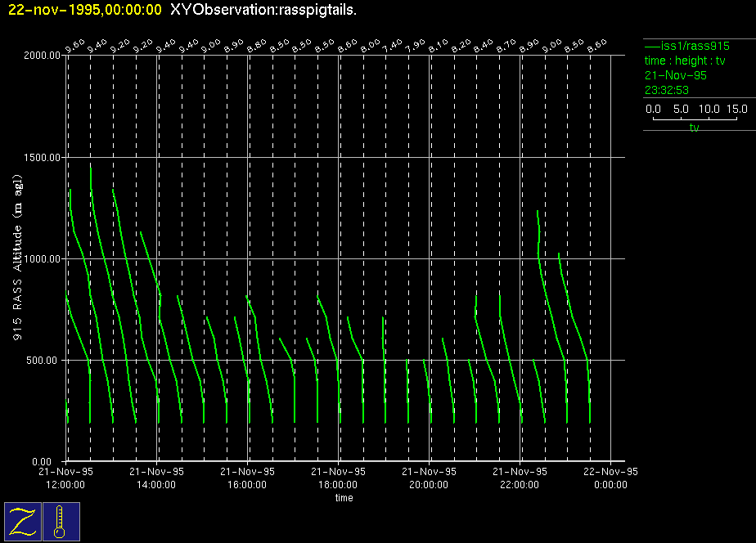Image resolution: width=756 pixels, height=543 pixels.
Task: Click the 15.0 mark on tv scale
Action: pyautogui.click(x=736, y=109)
